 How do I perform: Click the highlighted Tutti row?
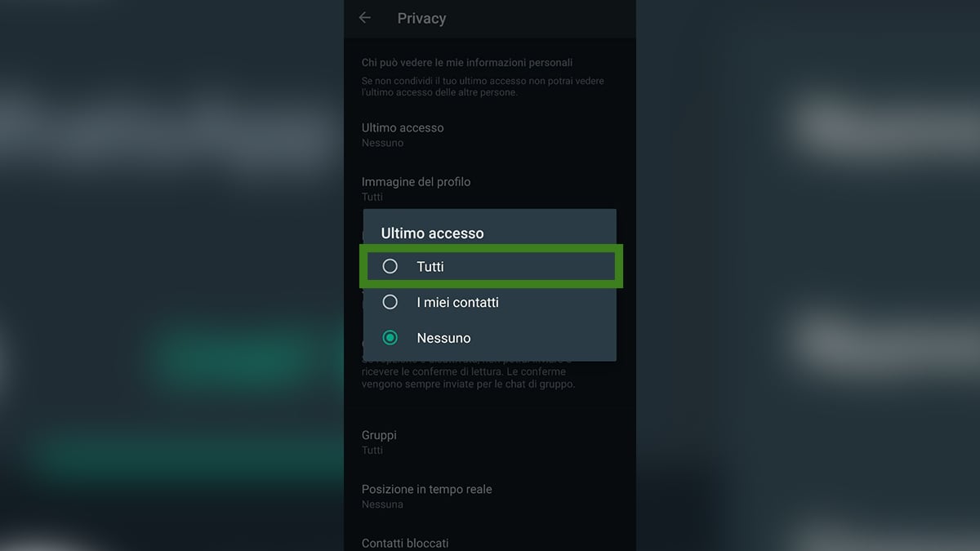[490, 266]
